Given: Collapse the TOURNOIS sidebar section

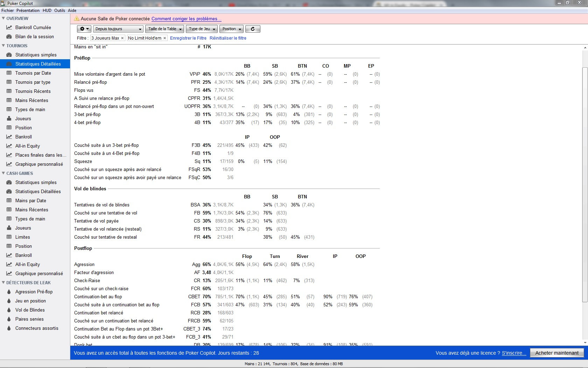Looking at the screenshot, I should click(x=3, y=46).
